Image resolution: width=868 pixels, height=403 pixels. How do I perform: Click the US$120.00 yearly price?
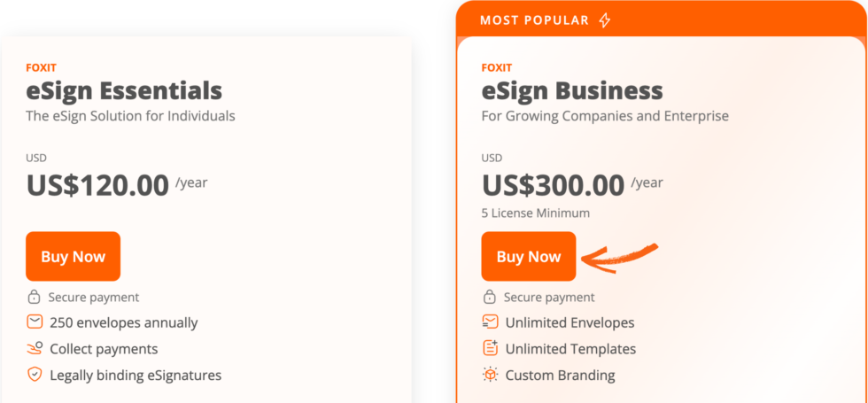pyautogui.click(x=97, y=185)
